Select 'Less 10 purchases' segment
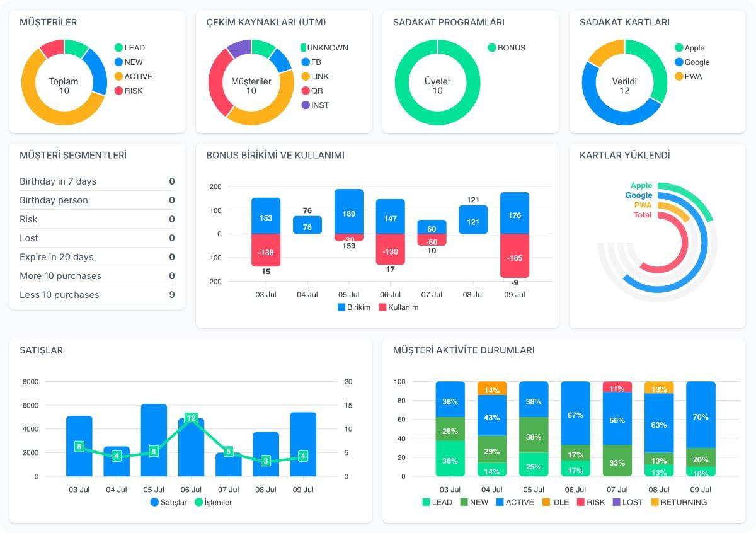The width and height of the screenshot is (756, 533). 97,295
